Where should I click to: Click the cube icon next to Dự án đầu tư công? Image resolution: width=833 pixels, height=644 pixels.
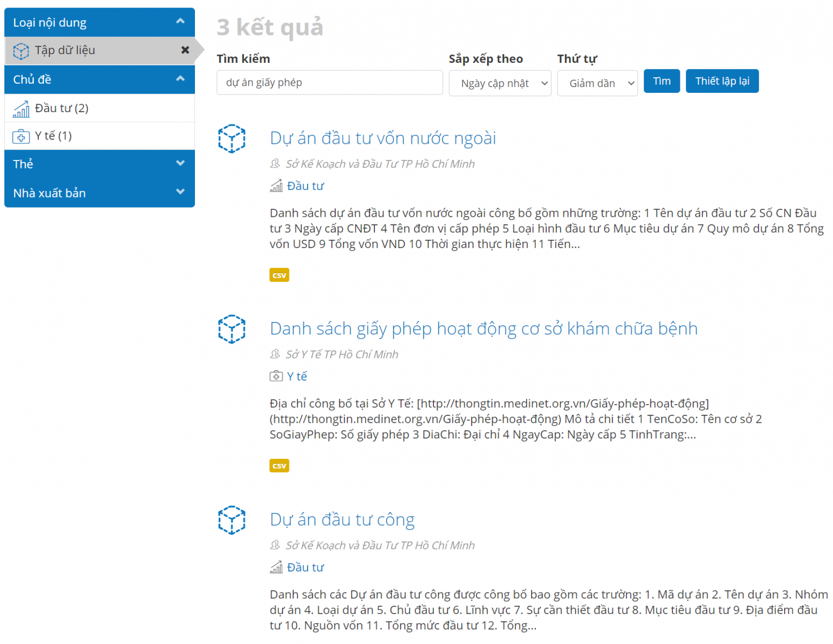tap(231, 520)
